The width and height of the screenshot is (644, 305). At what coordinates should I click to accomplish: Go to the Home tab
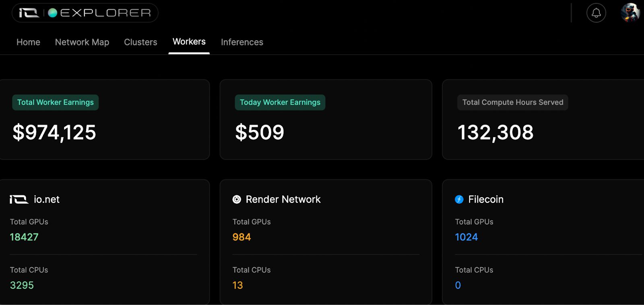(28, 42)
